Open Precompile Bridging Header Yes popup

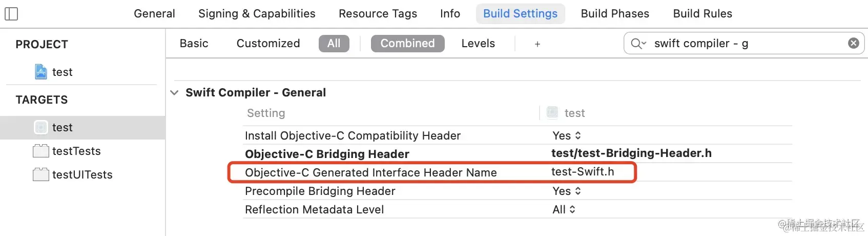(567, 191)
